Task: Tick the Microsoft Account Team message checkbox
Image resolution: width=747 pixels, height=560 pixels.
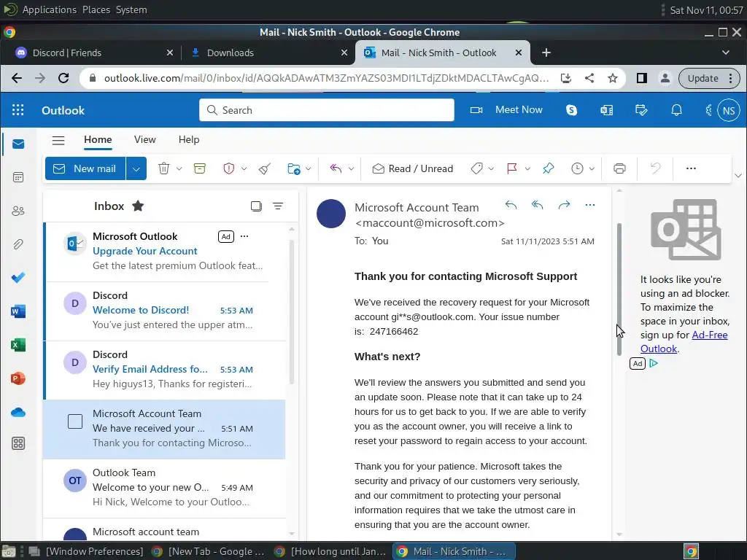Action: click(x=75, y=421)
